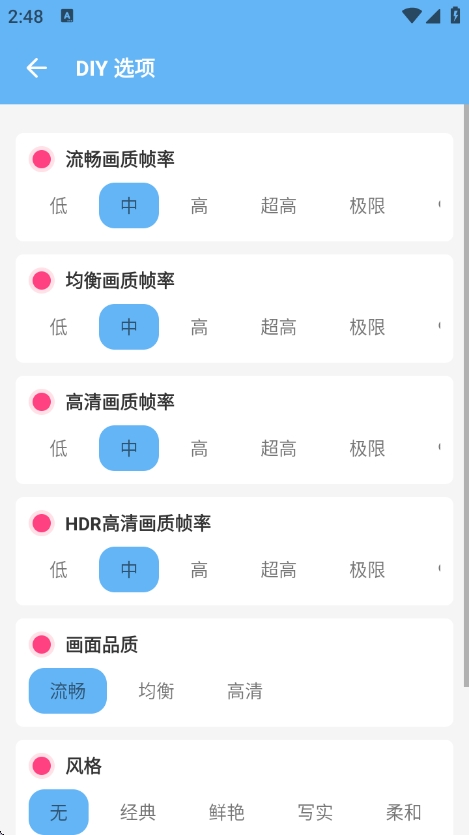
Task: Select 超高 for 均衡画质帧率
Action: coord(278,327)
